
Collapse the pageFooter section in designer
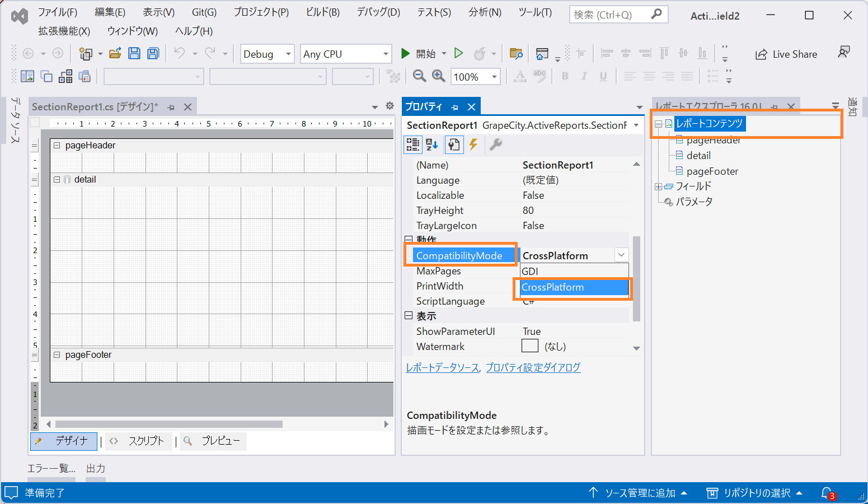(x=57, y=354)
